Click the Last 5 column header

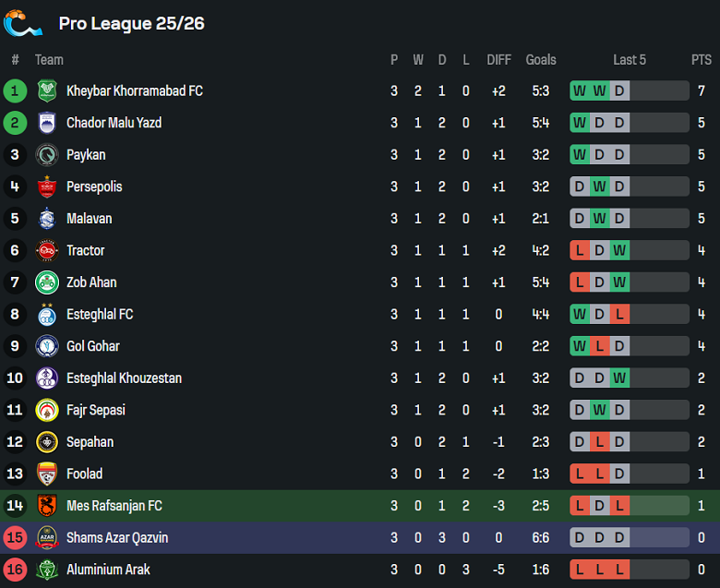pos(630,60)
